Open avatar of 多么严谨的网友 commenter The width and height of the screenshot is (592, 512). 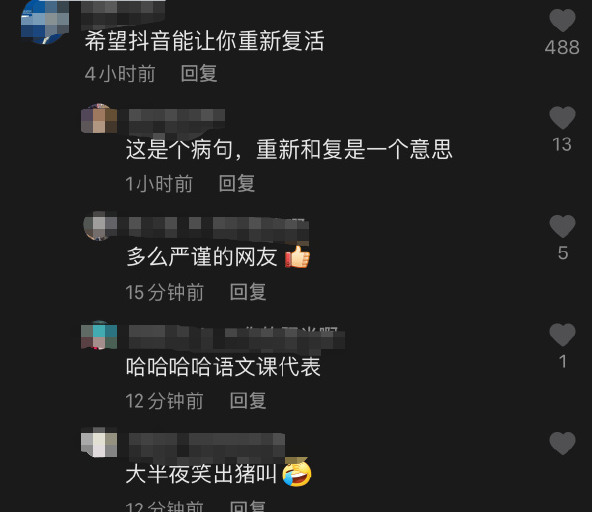point(99,226)
